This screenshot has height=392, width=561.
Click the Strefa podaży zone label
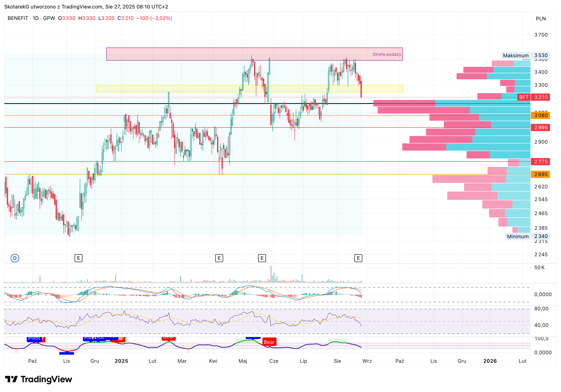pyautogui.click(x=387, y=54)
